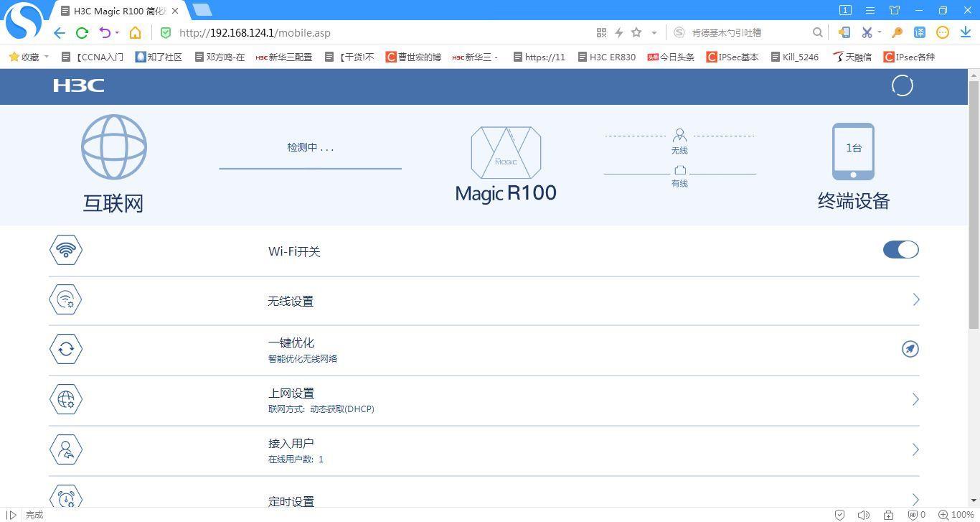Open dropdown next to undo icon

pyautogui.click(x=117, y=32)
